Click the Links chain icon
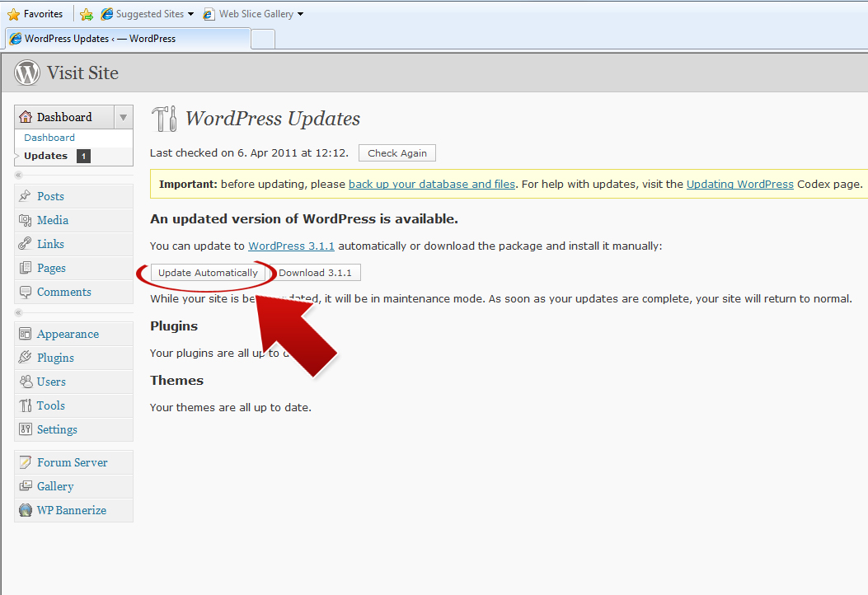 [25, 244]
